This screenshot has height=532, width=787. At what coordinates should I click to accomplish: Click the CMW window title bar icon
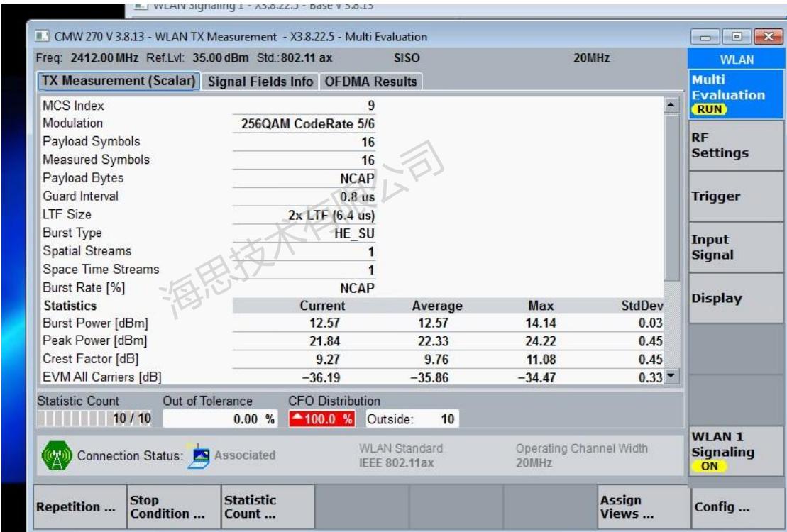(x=42, y=37)
